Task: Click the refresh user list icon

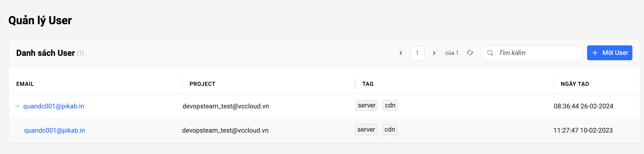Action: click(x=470, y=53)
